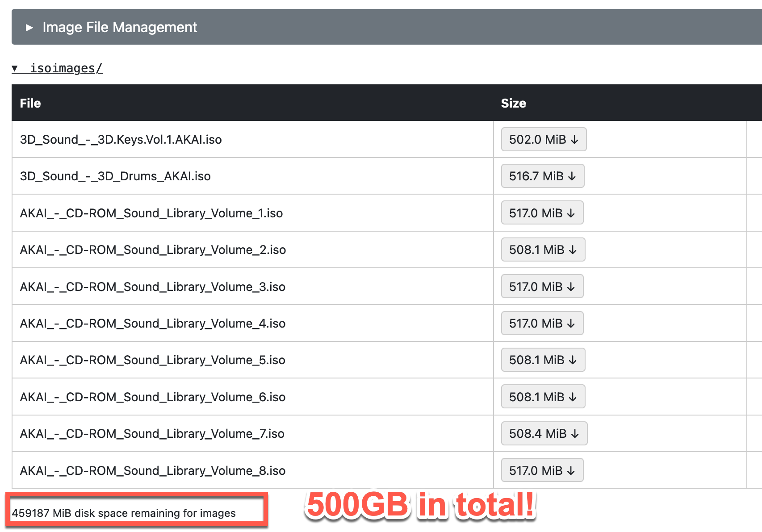
Task: Click the 459187 MiB disk space remaining text
Action: 124,513
